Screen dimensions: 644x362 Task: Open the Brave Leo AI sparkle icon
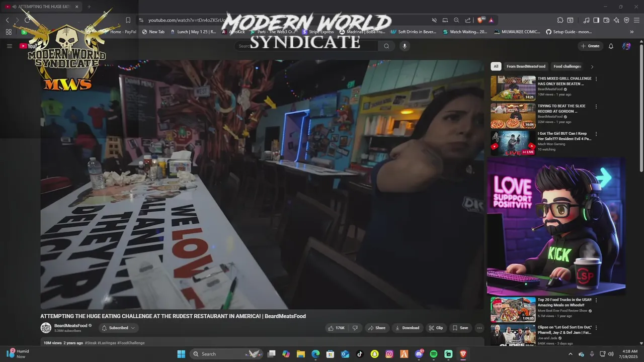616,20
